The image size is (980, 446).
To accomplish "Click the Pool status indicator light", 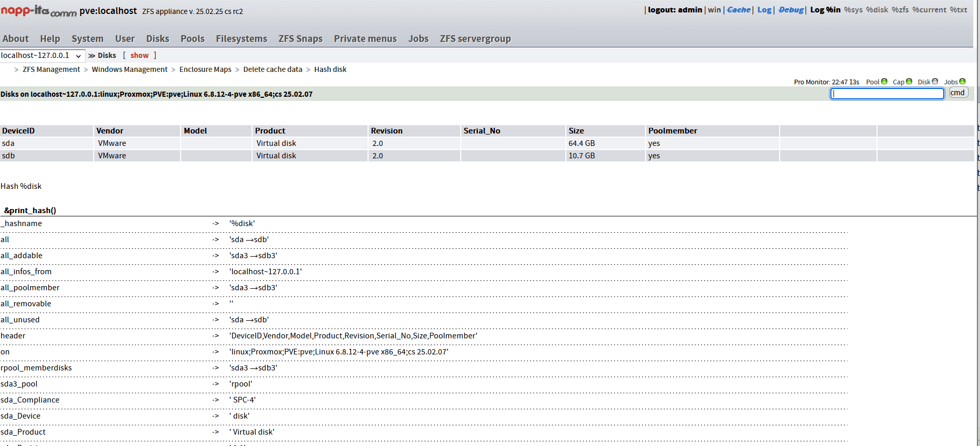I will tap(884, 81).
